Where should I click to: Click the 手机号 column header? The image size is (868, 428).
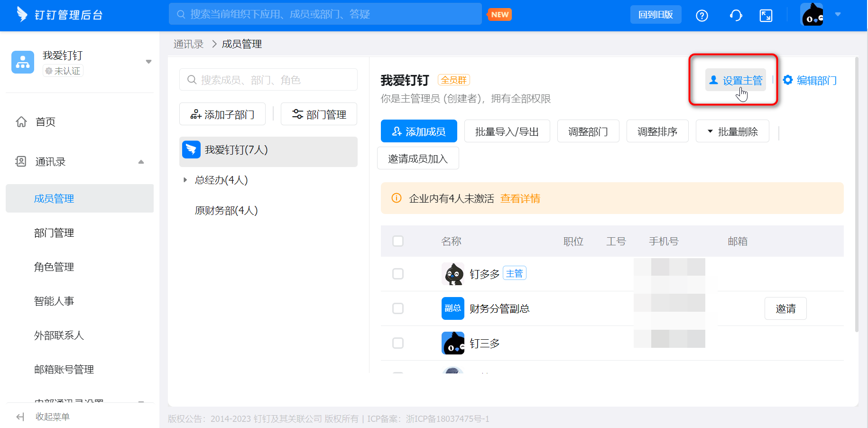point(664,241)
